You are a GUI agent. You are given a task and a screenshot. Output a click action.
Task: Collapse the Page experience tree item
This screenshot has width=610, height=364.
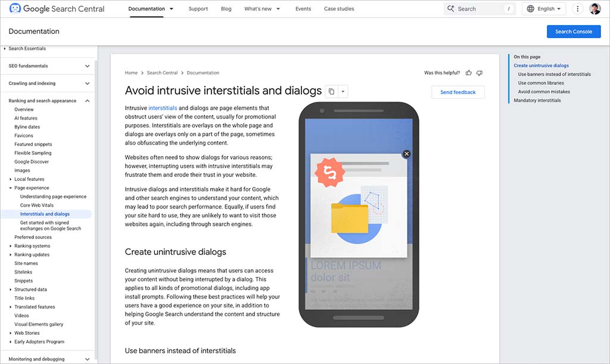11,188
